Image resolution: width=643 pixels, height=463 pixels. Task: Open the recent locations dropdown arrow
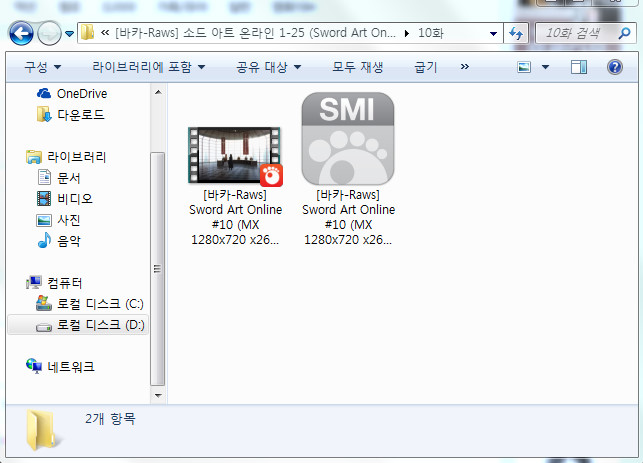click(x=70, y=34)
